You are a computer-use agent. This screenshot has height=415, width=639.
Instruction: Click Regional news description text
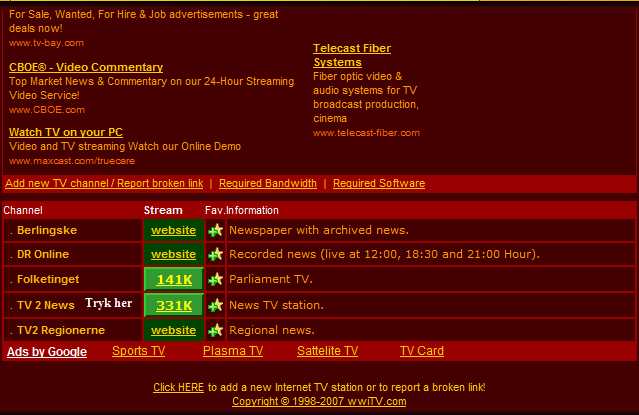[x=272, y=330]
